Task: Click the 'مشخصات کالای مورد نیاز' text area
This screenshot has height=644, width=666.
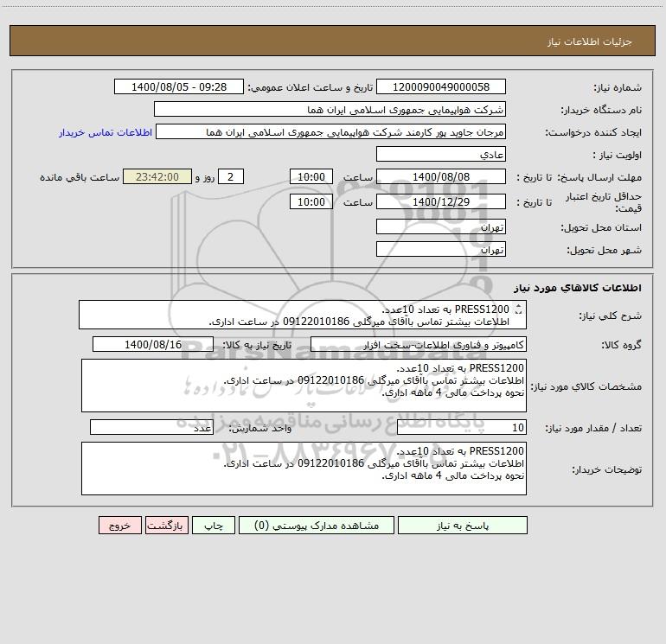Action: coord(304,386)
